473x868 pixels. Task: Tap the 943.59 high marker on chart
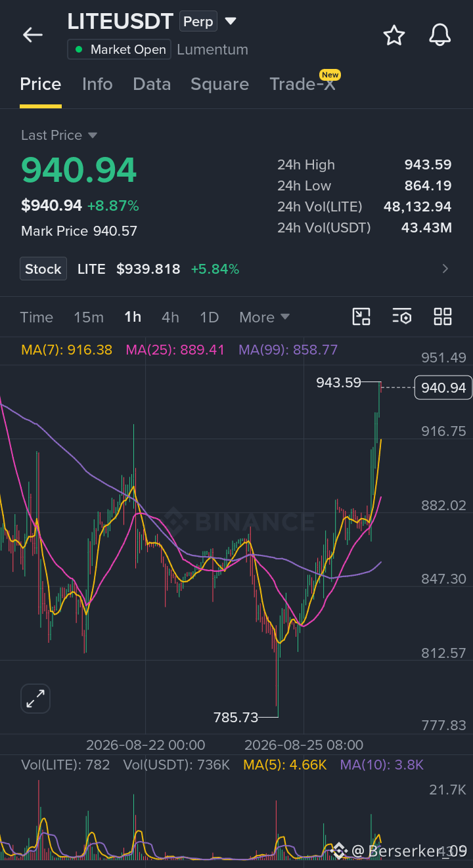[x=338, y=382]
